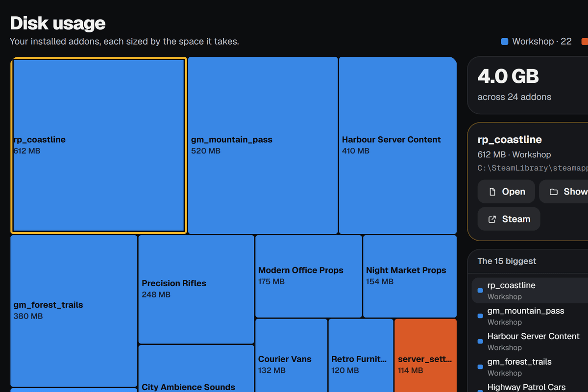
Task: Show rp_coastline in folder
Action: 563,192
